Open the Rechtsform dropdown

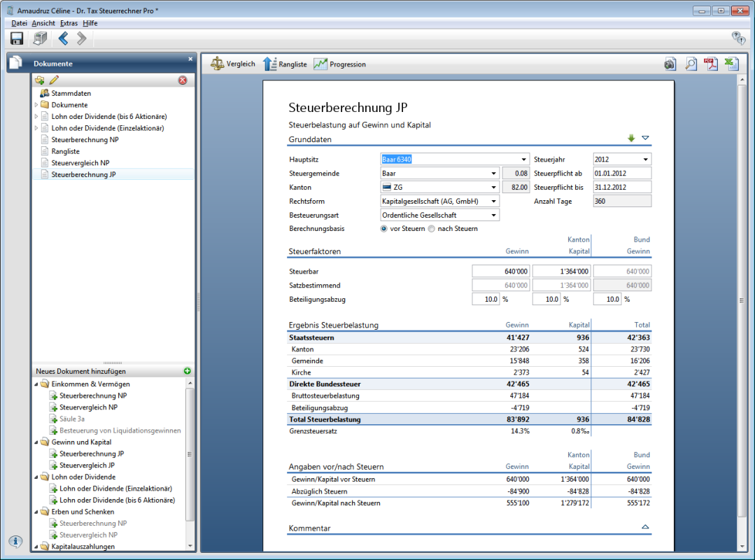493,202
